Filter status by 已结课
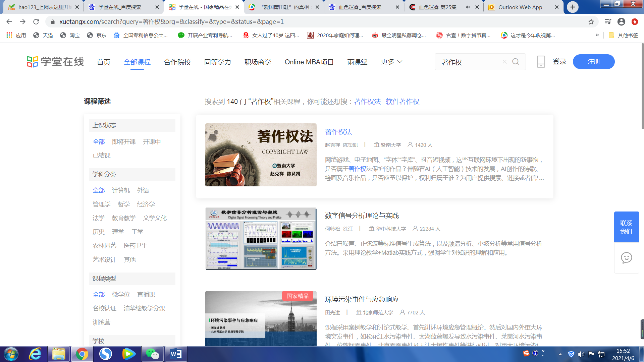This screenshot has width=644, height=362. tap(102, 156)
